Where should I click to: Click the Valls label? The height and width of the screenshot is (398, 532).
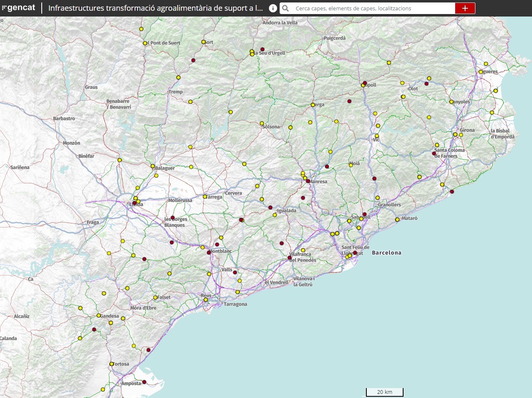[227, 270]
